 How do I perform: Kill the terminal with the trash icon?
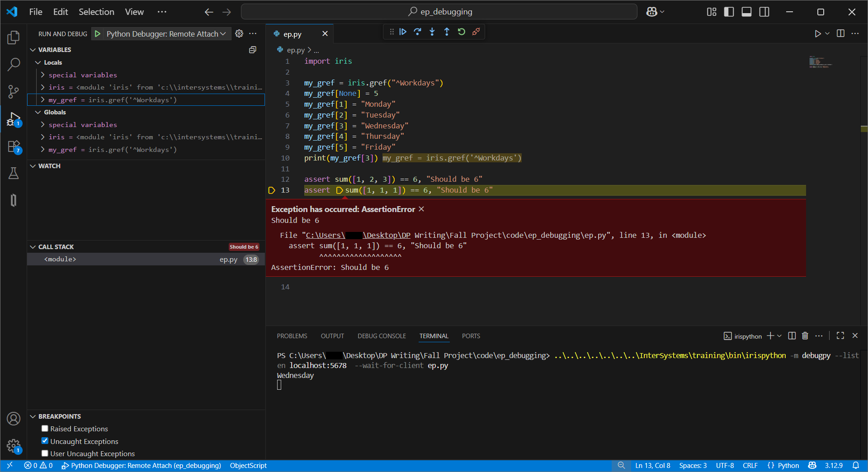click(805, 335)
